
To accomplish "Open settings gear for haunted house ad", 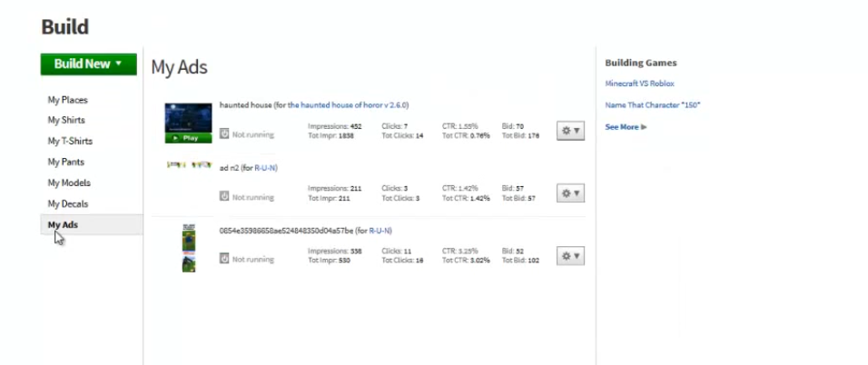I will tap(570, 131).
